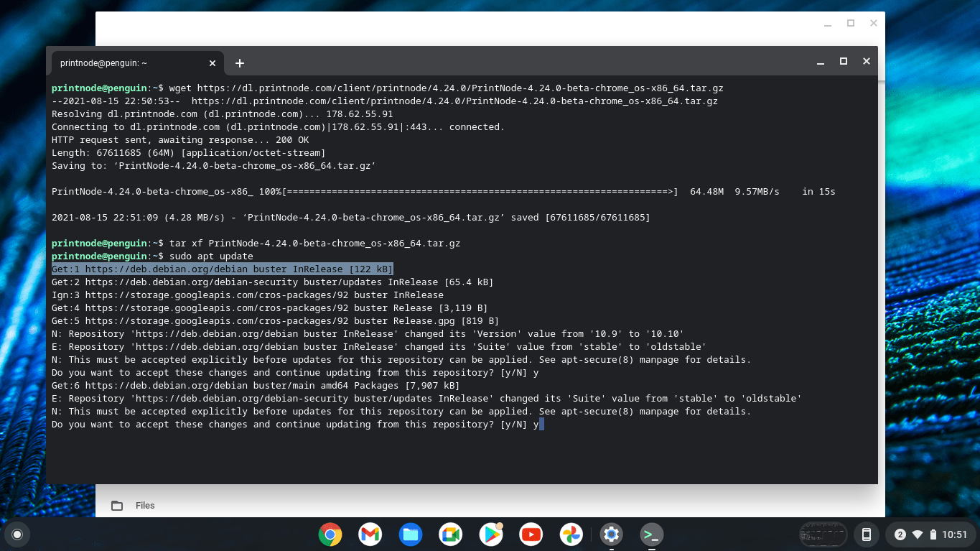980x551 pixels.
Task: Click the 'tar xf PrintNode' command line
Action: [315, 243]
